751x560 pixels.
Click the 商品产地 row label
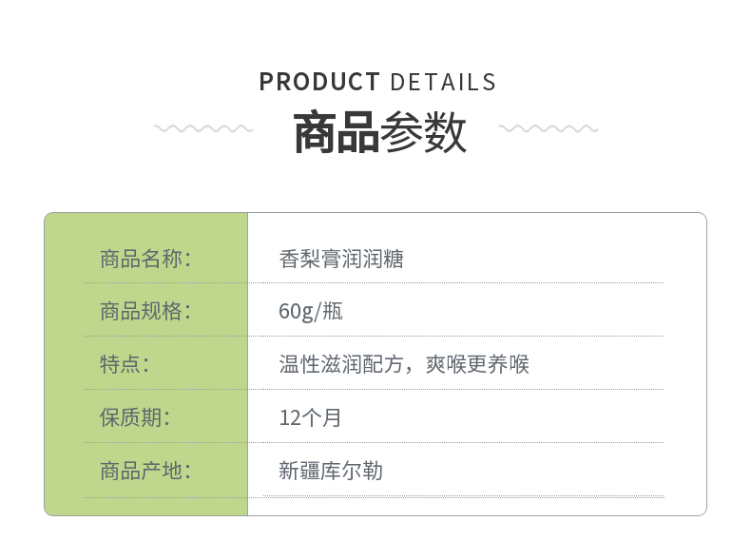[x=145, y=471]
